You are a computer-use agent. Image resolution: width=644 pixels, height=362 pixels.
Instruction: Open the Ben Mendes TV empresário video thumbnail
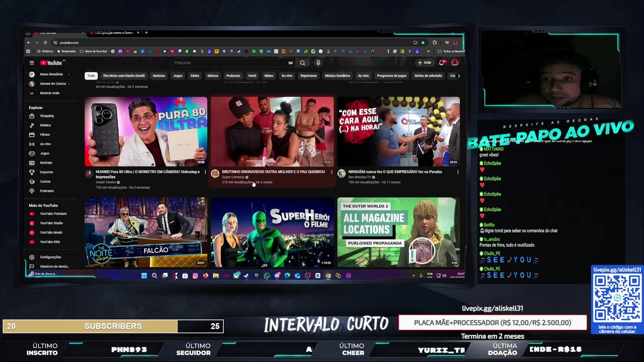[398, 132]
